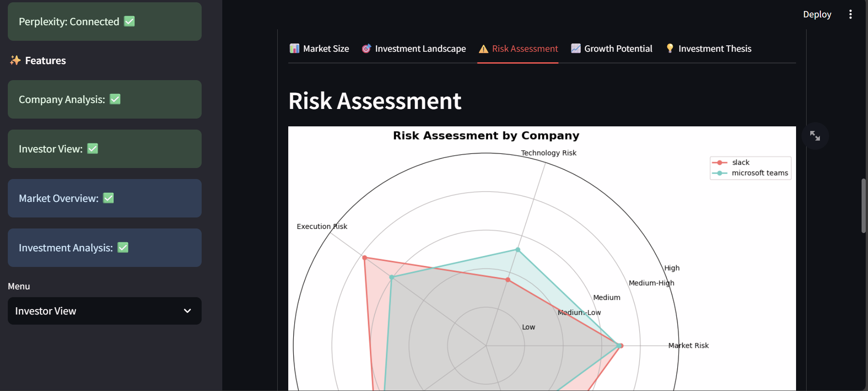Viewport: 868px width, 391px height.
Task: Switch to the Market Size tab
Action: coord(319,49)
